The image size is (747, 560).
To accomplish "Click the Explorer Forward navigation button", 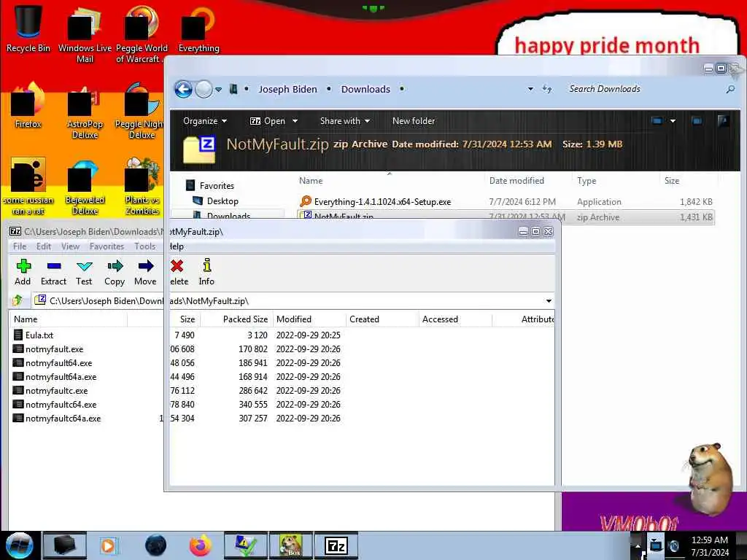I will coord(204,89).
